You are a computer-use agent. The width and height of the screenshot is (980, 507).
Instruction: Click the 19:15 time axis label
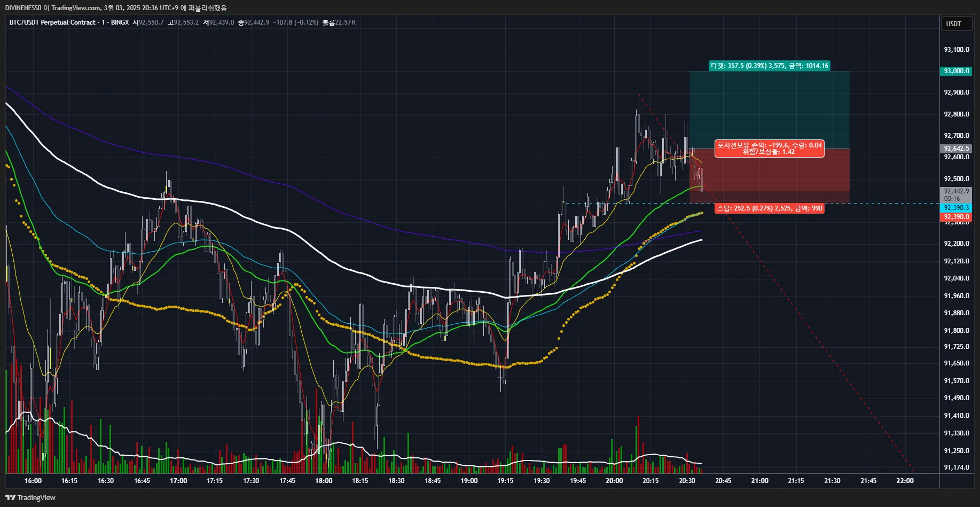pos(505,481)
